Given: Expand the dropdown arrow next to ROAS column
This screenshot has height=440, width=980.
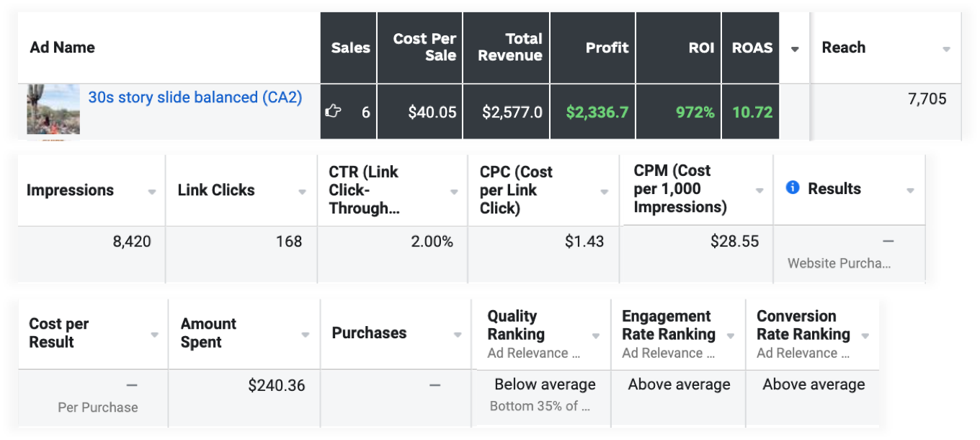Looking at the screenshot, I should [795, 49].
